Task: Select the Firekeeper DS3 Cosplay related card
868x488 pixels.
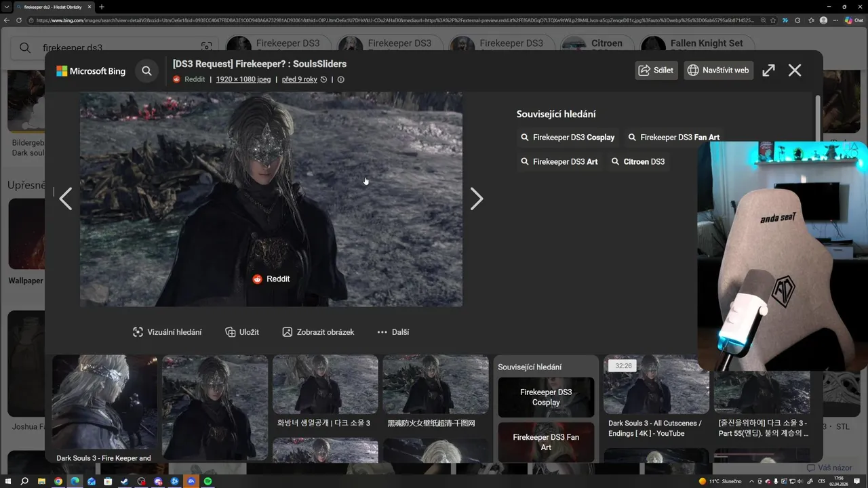Action: pyautogui.click(x=546, y=397)
